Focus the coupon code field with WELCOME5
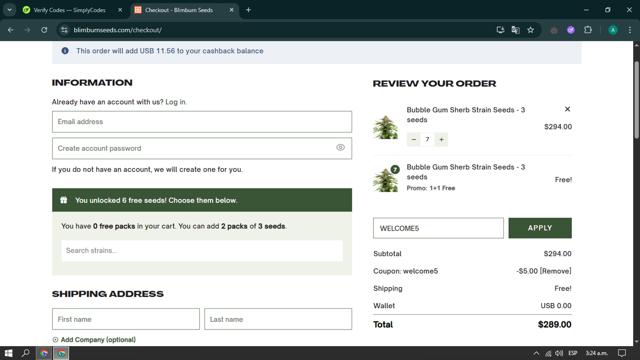 (438, 228)
